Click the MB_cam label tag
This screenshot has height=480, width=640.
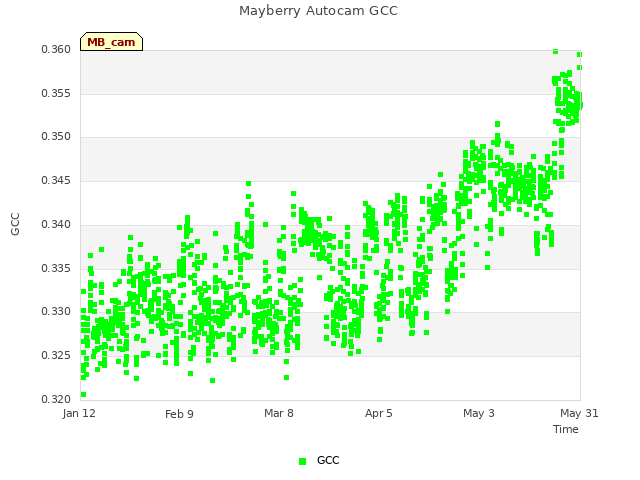(x=111, y=42)
